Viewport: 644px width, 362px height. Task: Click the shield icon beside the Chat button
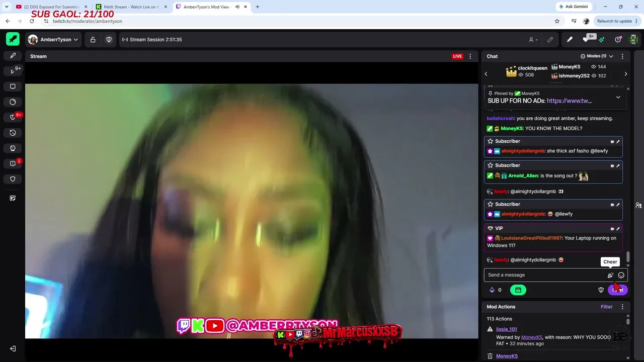coord(601,290)
